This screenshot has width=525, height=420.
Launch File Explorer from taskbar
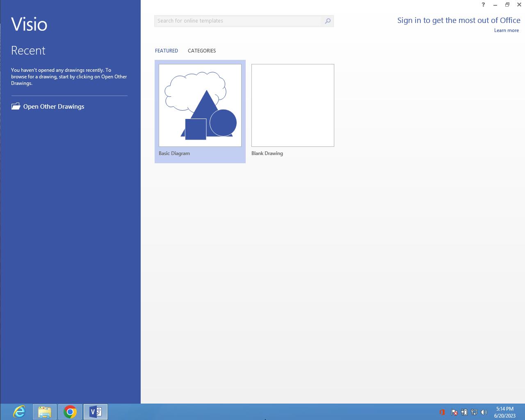[45, 411]
